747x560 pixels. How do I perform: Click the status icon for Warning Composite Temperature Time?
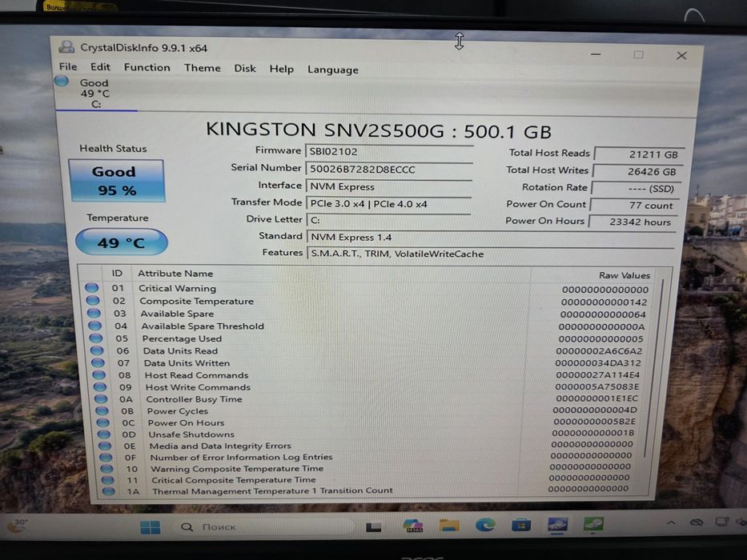click(x=106, y=469)
